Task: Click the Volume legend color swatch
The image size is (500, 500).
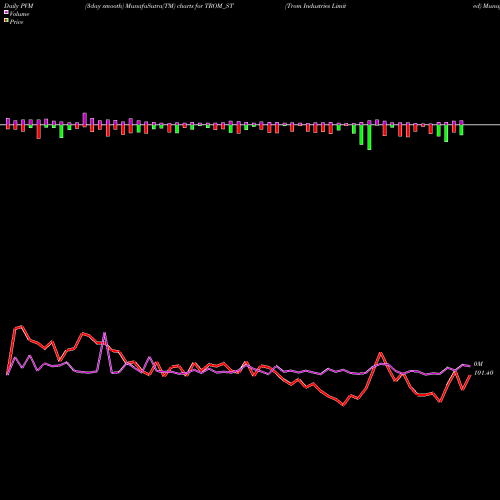Action: (6, 13)
